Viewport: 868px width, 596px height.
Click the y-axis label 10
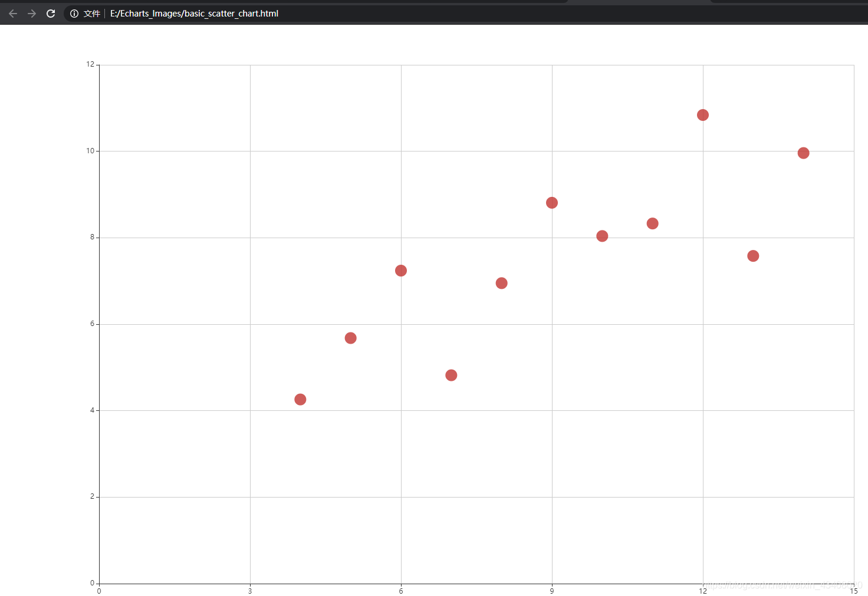pos(90,151)
